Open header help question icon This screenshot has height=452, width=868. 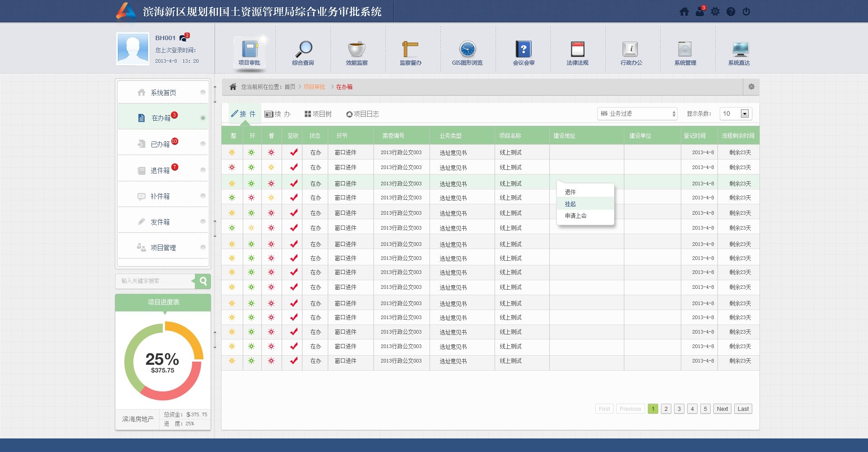click(731, 12)
